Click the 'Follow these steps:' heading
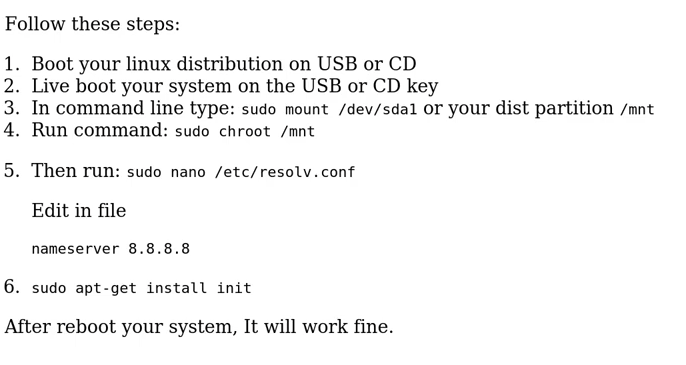The width and height of the screenshot is (686, 365). pos(92,24)
